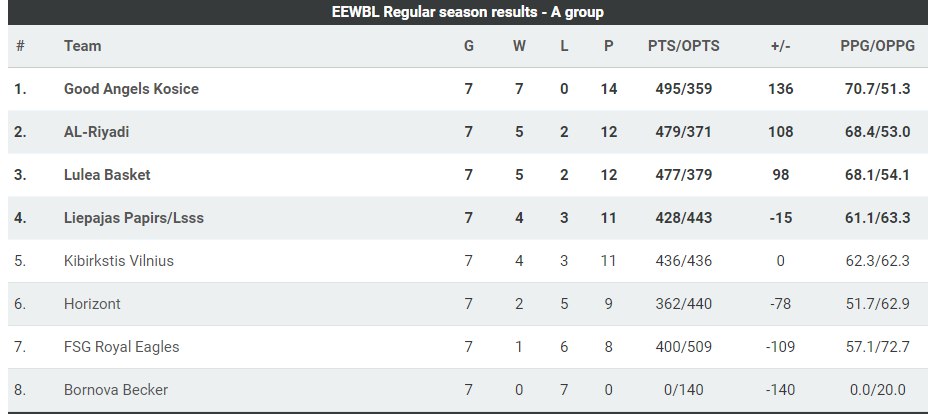Click the G games column header
Screen dimensions: 928x414
(x=469, y=46)
